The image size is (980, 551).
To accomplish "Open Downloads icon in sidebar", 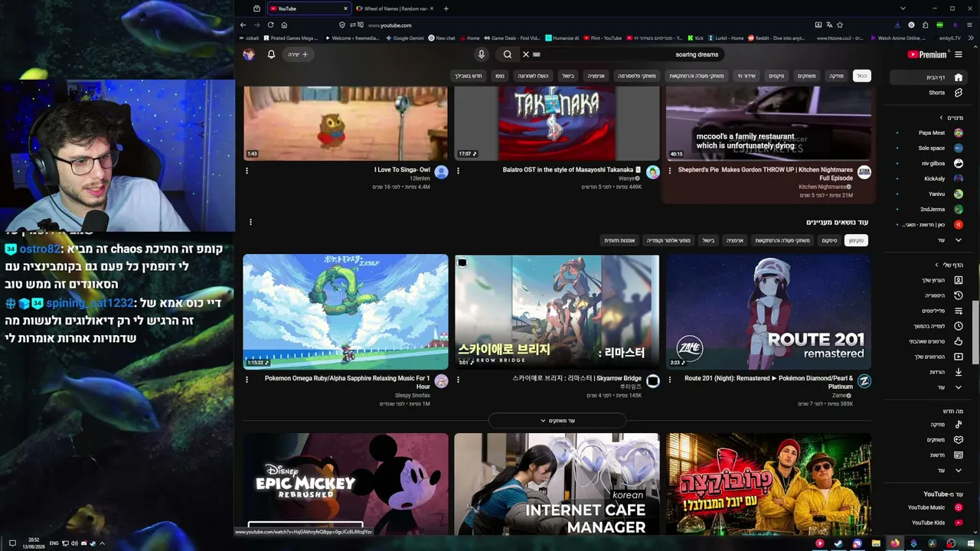I will pyautogui.click(x=959, y=372).
